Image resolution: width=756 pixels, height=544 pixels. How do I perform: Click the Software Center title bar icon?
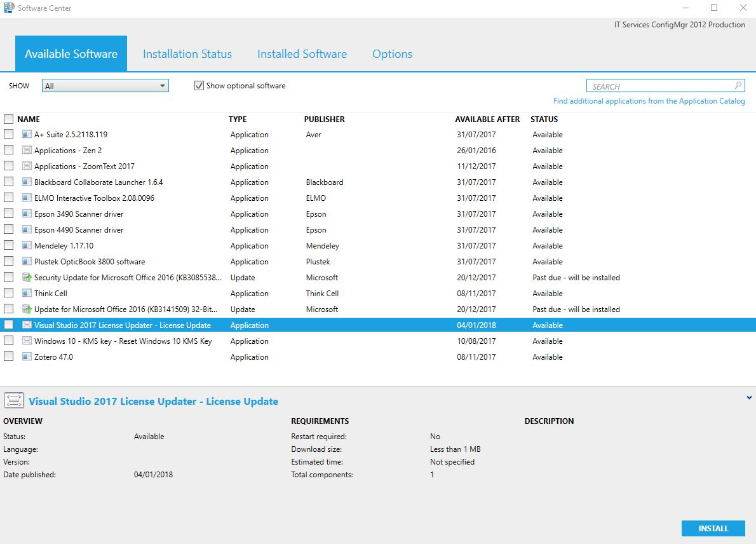pyautogui.click(x=9, y=8)
